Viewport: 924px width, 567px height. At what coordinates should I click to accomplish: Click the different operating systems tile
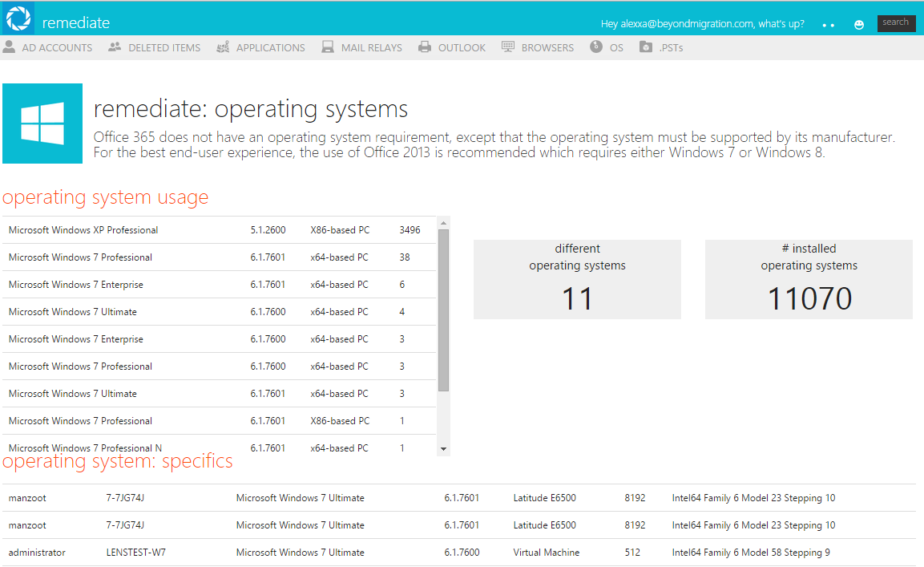click(x=577, y=279)
